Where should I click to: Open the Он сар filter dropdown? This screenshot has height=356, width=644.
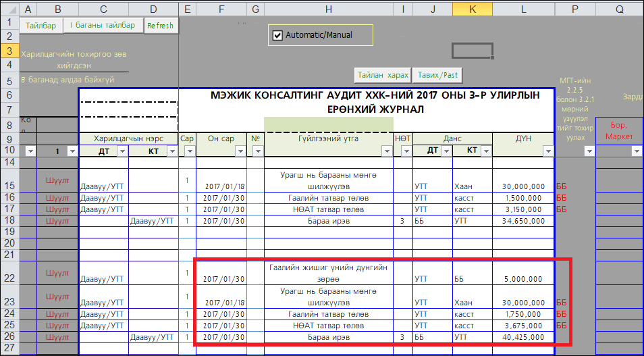pyautogui.click(x=240, y=151)
